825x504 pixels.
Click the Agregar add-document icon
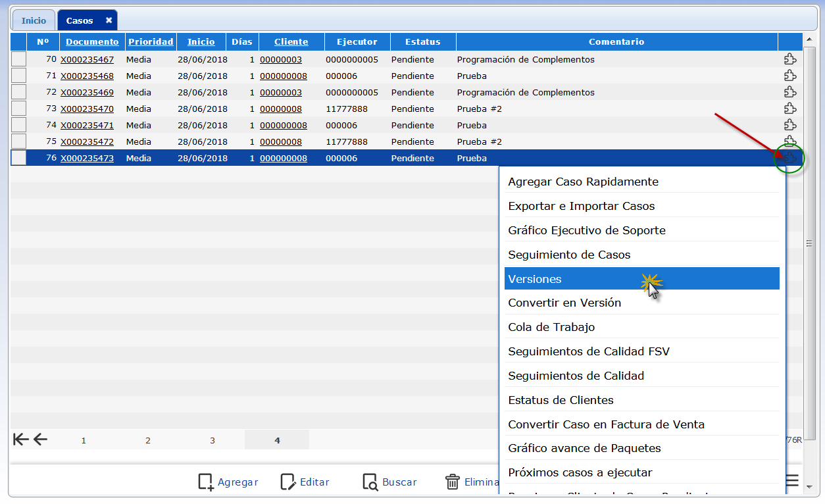point(206,482)
